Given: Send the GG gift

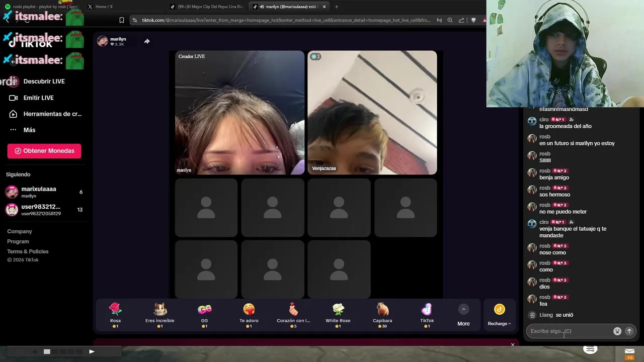Looking at the screenshot, I should 204,315.
